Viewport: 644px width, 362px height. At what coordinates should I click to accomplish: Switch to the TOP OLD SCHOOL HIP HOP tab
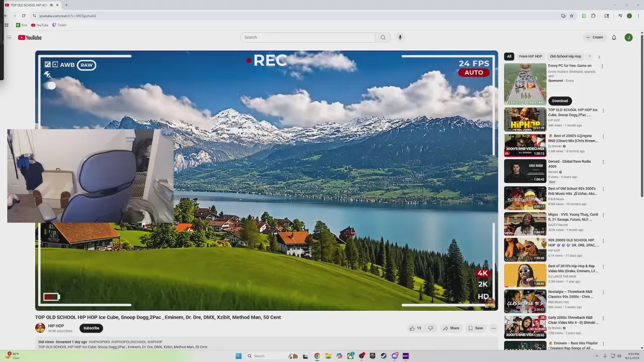click(x=31, y=5)
